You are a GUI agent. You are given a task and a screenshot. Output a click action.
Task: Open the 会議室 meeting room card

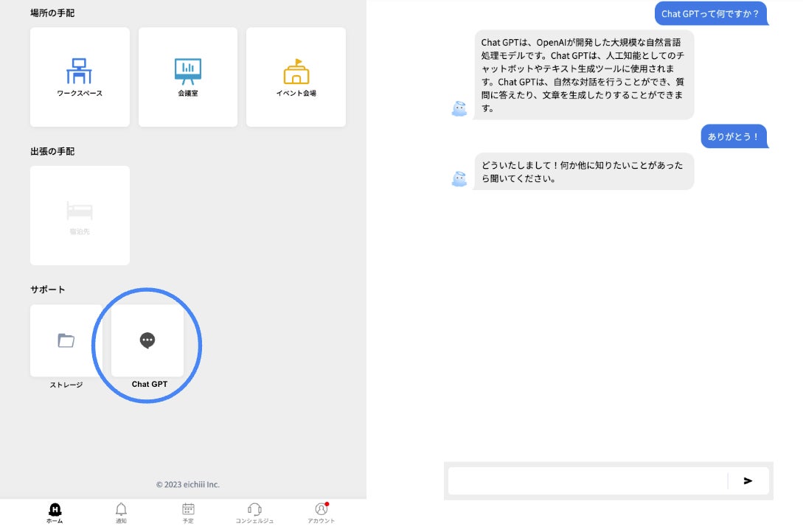[188, 77]
